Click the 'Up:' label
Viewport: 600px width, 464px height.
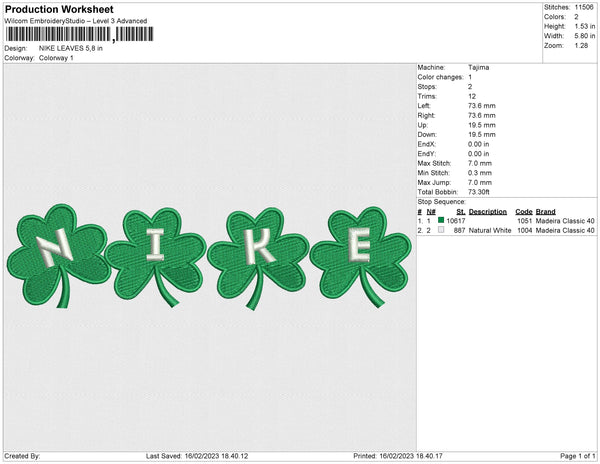tap(422, 125)
